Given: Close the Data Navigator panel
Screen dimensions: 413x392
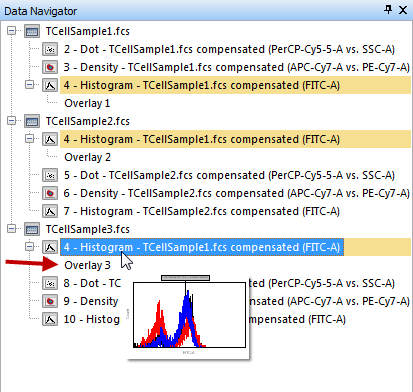Looking at the screenshot, I should pos(403,10).
